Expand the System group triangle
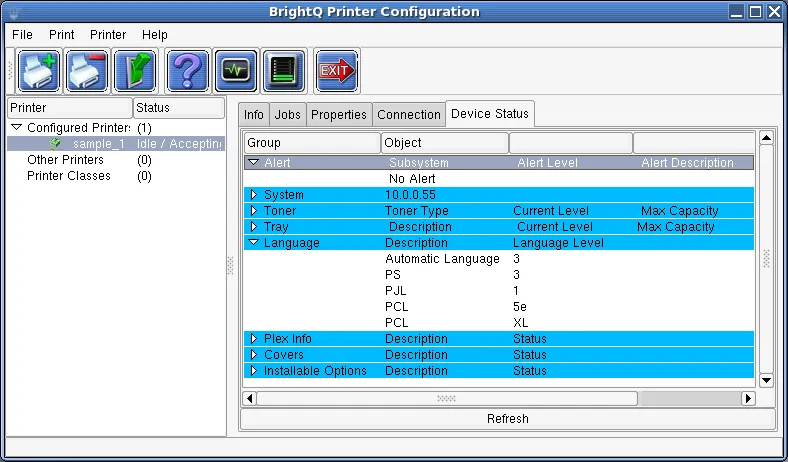 coord(253,195)
